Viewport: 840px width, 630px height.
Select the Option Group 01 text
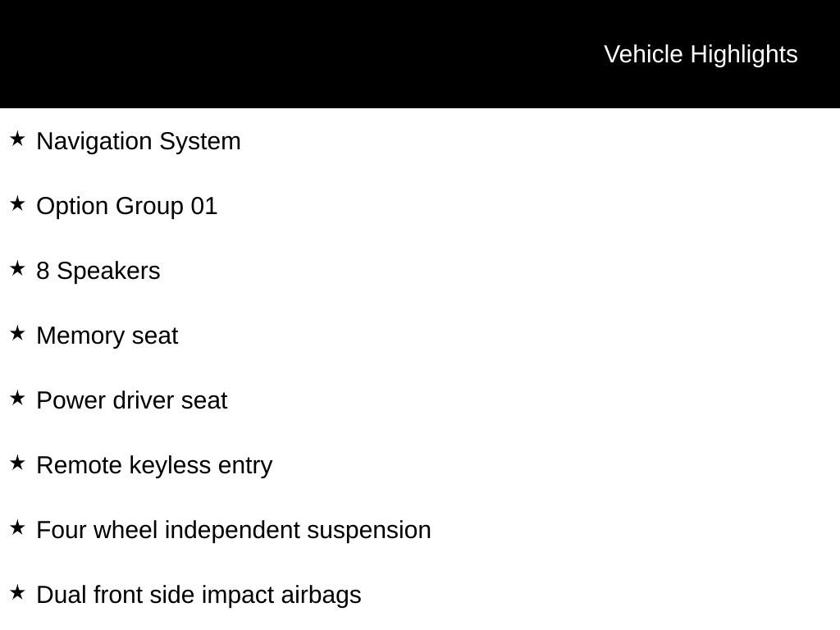(127, 206)
